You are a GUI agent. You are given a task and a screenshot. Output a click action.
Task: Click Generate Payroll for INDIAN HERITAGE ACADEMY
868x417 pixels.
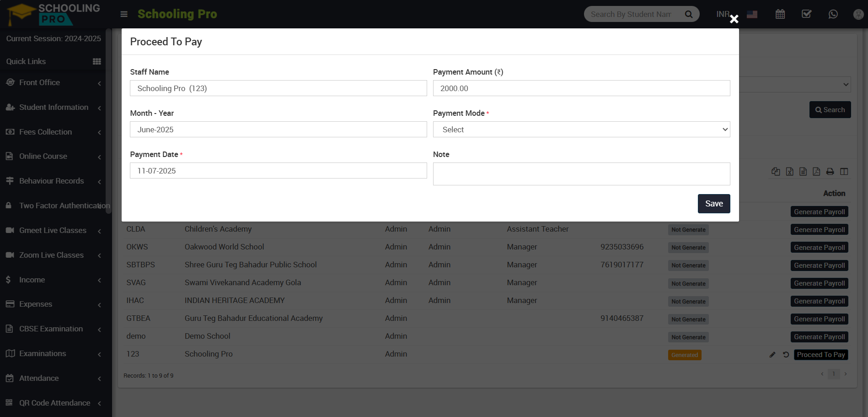820,301
